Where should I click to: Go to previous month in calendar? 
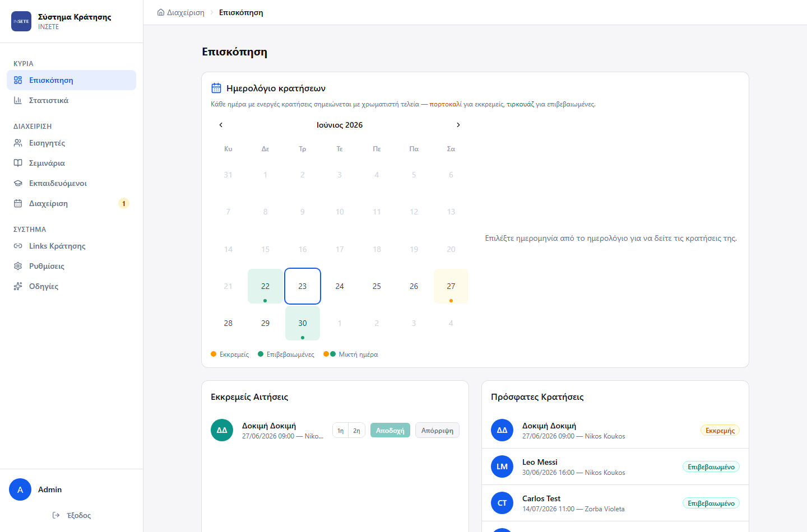point(221,125)
